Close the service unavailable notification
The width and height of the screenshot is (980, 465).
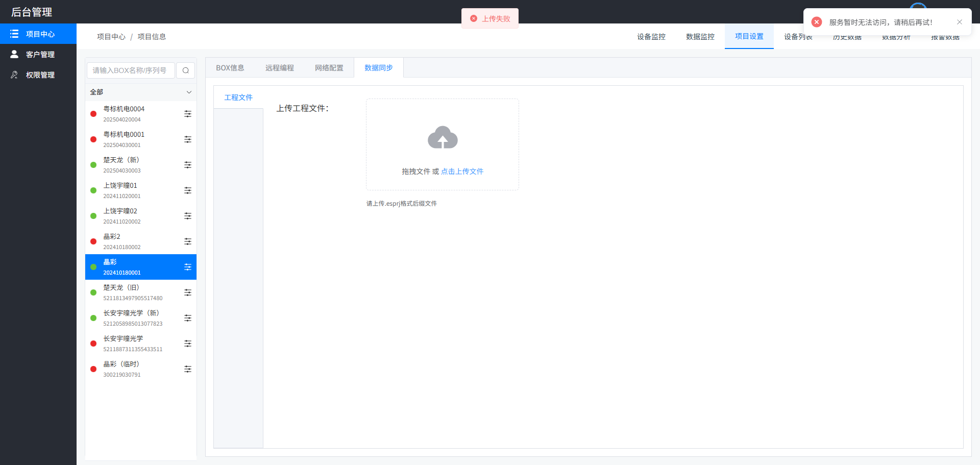click(x=960, y=22)
